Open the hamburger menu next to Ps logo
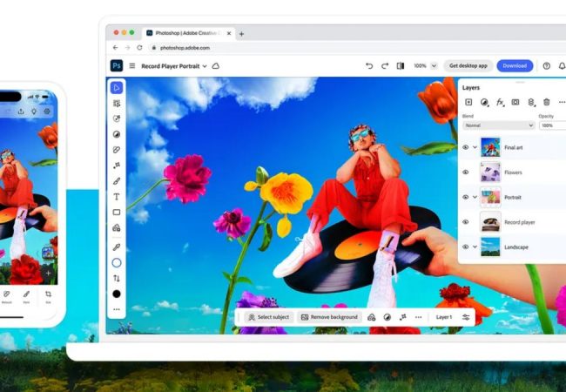Image resolution: width=566 pixels, height=392 pixels. (132, 65)
